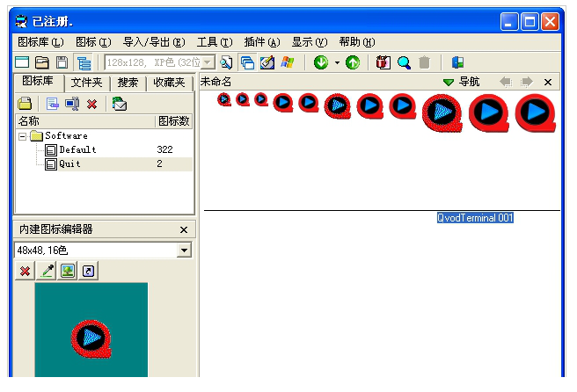This screenshot has height=392, width=577.
Task: Switch to the 收藏夹 tab
Action: tap(169, 83)
